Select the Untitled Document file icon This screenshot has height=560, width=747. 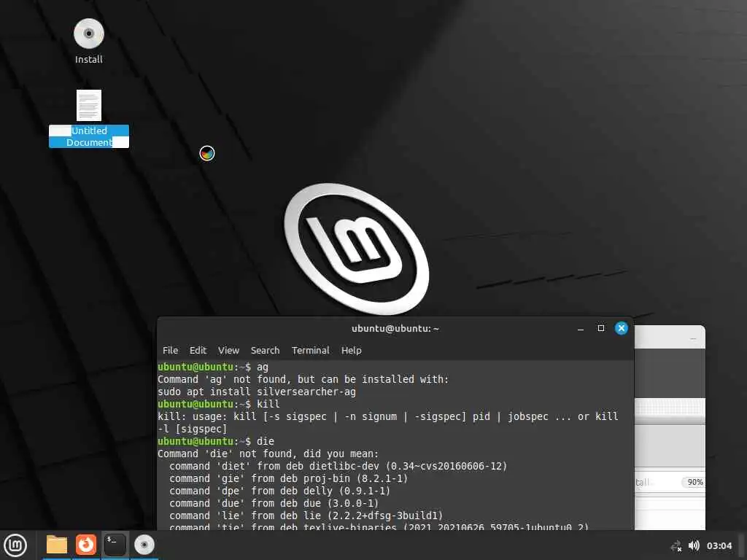(x=88, y=105)
